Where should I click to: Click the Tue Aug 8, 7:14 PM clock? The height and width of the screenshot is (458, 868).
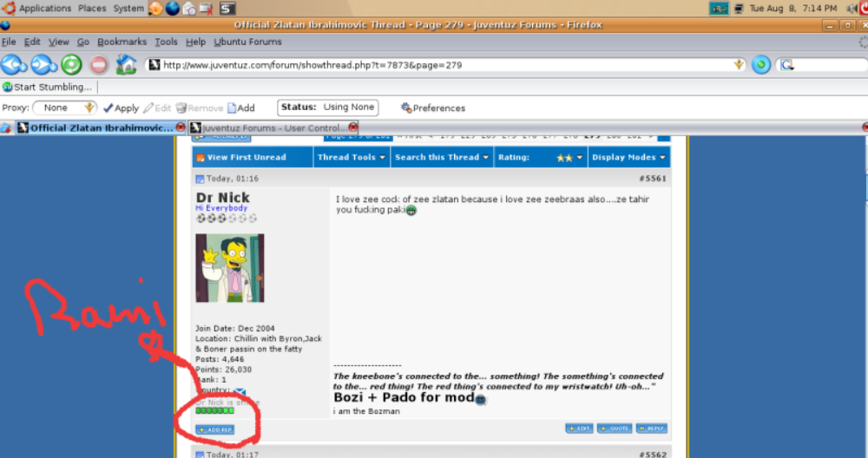pos(792,9)
